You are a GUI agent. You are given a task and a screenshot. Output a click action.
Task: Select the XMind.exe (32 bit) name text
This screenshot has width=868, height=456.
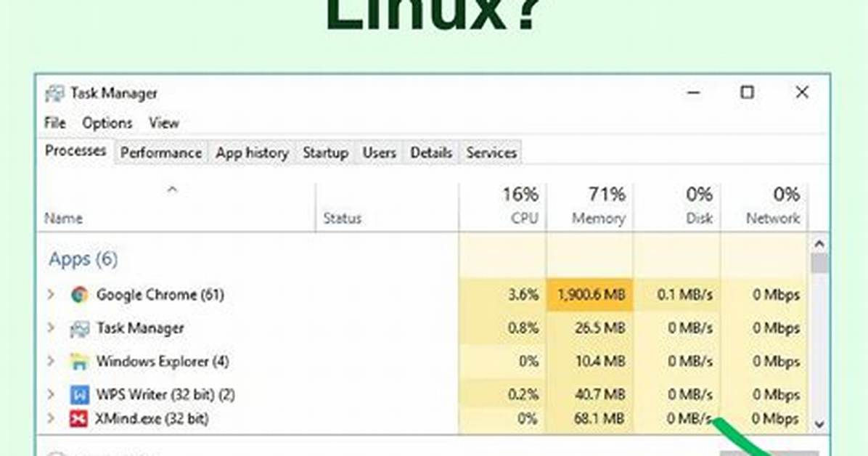coord(152,419)
